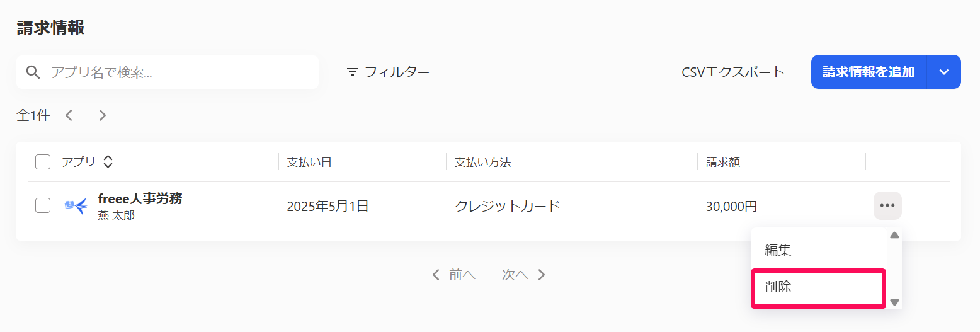
Task: Go to next page via top arrow
Action: [102, 115]
